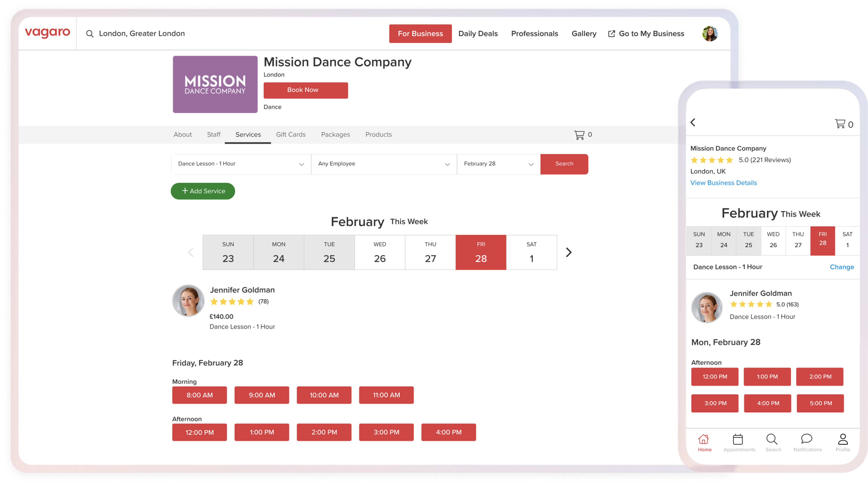
Task: Select MON 24 in desktop calendar
Action: coord(279,252)
